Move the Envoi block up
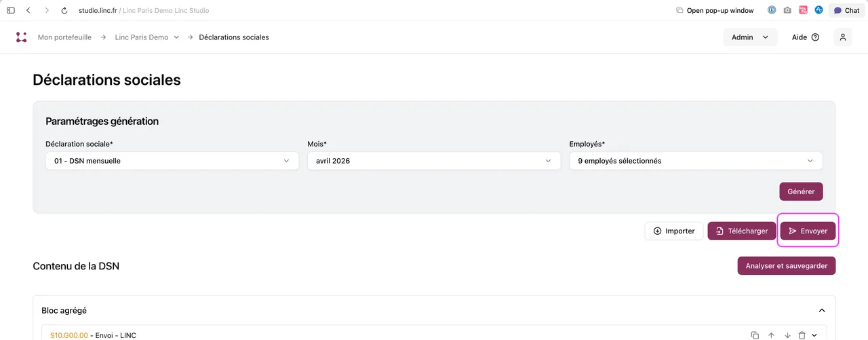Image resolution: width=868 pixels, height=340 pixels. pos(771,335)
